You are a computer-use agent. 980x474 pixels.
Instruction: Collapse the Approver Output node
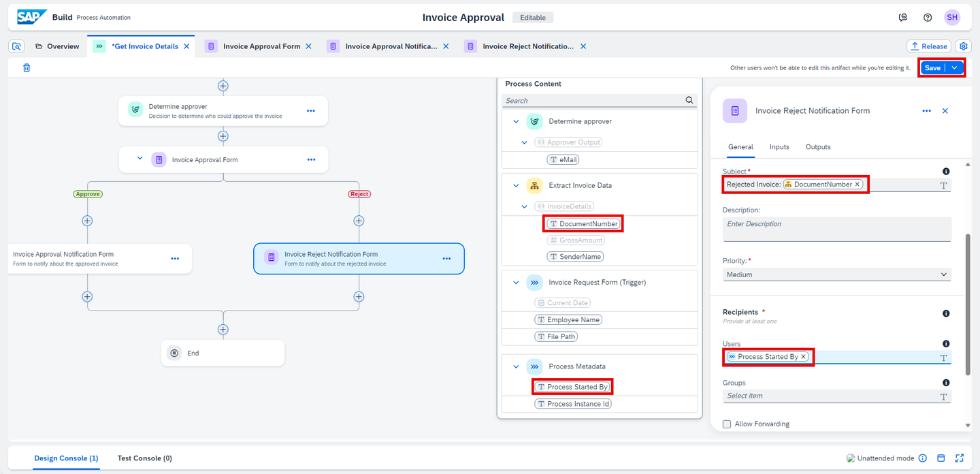(524, 142)
